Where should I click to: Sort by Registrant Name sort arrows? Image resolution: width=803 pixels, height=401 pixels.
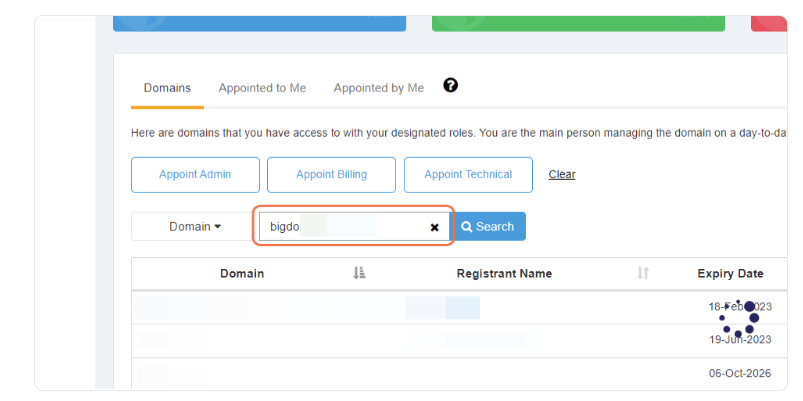pyautogui.click(x=643, y=273)
